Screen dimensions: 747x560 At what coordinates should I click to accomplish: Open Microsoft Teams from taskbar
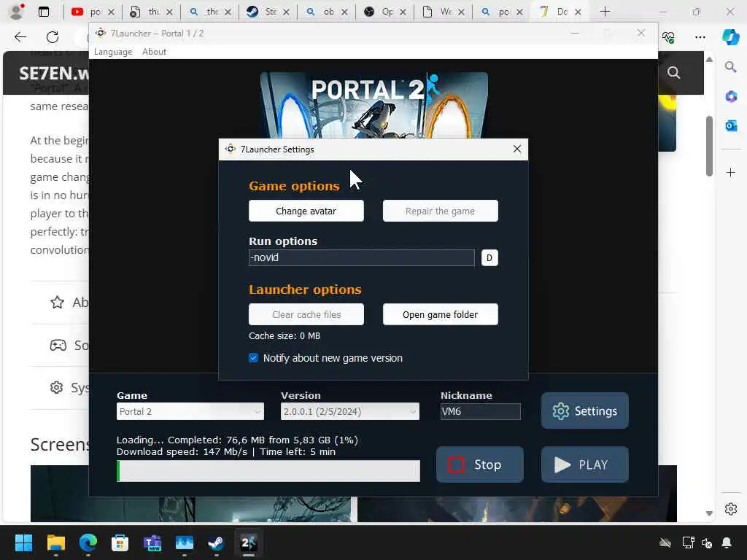coord(152,542)
